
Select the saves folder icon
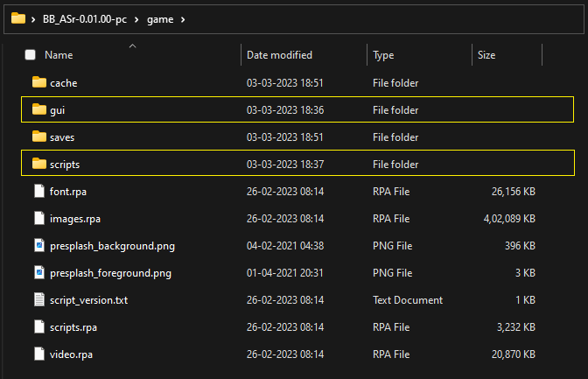38,137
